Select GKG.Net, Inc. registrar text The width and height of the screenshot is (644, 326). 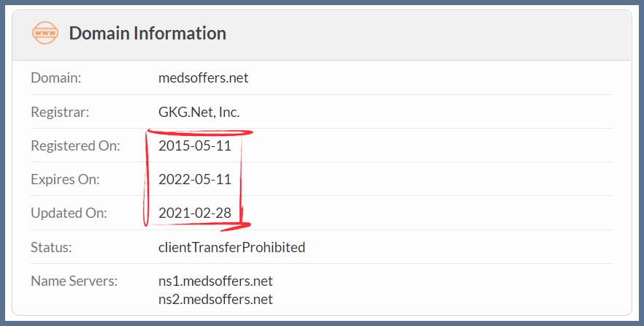[199, 112]
